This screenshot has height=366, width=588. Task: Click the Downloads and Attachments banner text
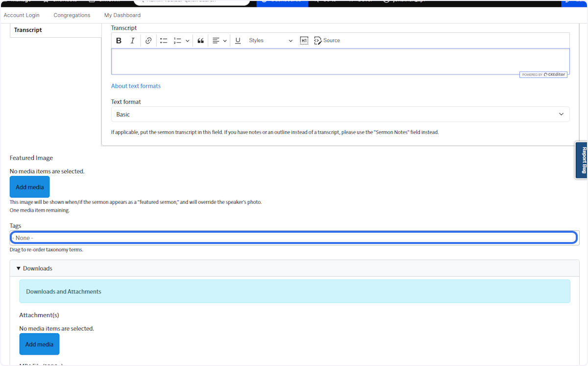click(x=64, y=292)
